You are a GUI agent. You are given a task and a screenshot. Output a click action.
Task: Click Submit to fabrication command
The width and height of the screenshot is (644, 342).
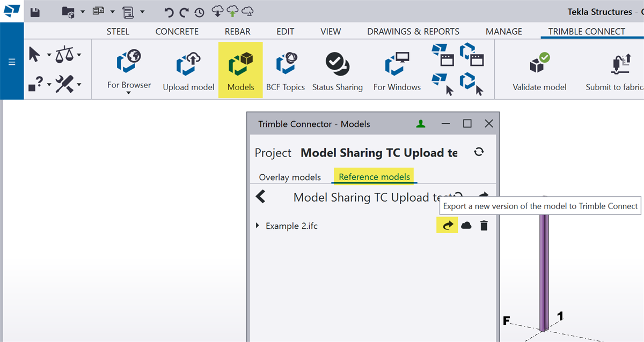[x=614, y=71]
